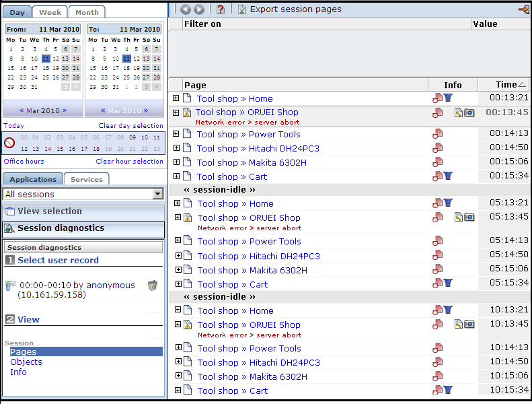Open Tool shop » Hitachi DH24PC3 at 00:14:50
The width and height of the screenshot is (532, 404).
coord(258,148)
